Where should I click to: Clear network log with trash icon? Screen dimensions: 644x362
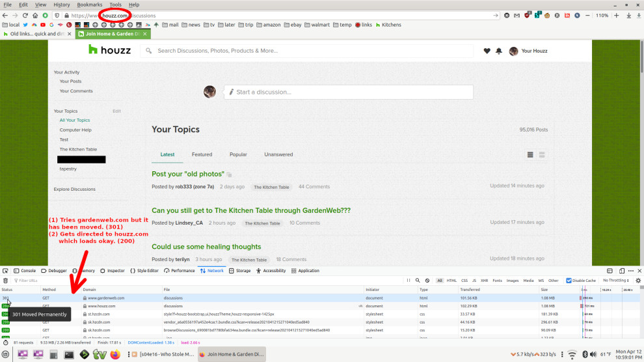coord(5,281)
